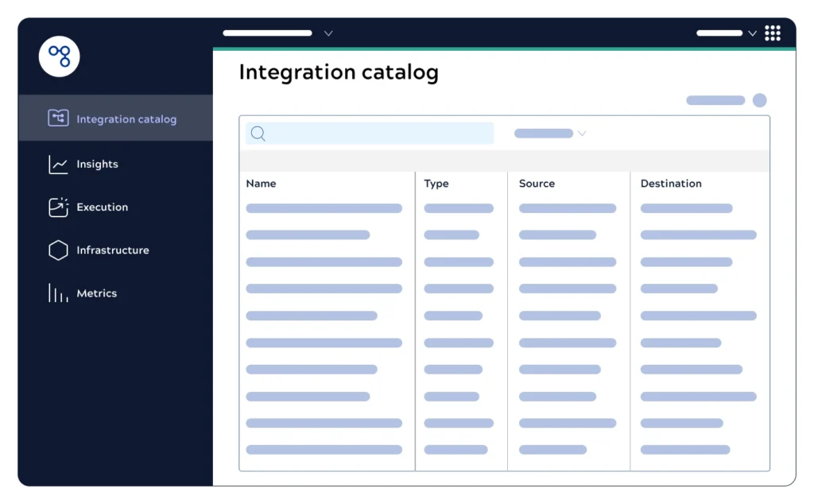814x504 pixels.
Task: Click the Integration catalog sidebar icon
Action: click(58, 118)
